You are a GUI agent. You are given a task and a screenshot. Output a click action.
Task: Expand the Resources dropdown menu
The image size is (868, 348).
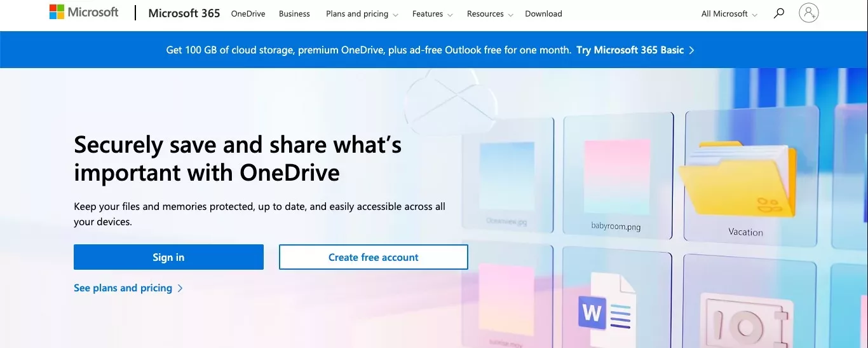(x=490, y=14)
